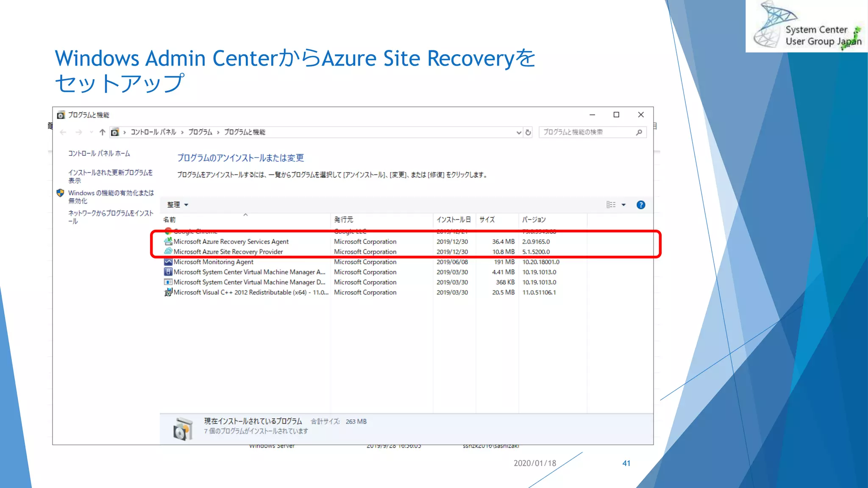
Task: Open the recent locations dropdown arrow
Action: (91, 132)
